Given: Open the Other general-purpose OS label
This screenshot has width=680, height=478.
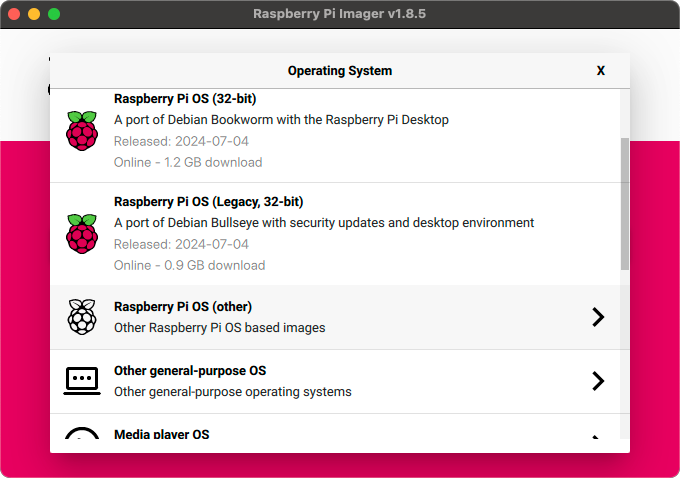Looking at the screenshot, I should pos(190,371).
